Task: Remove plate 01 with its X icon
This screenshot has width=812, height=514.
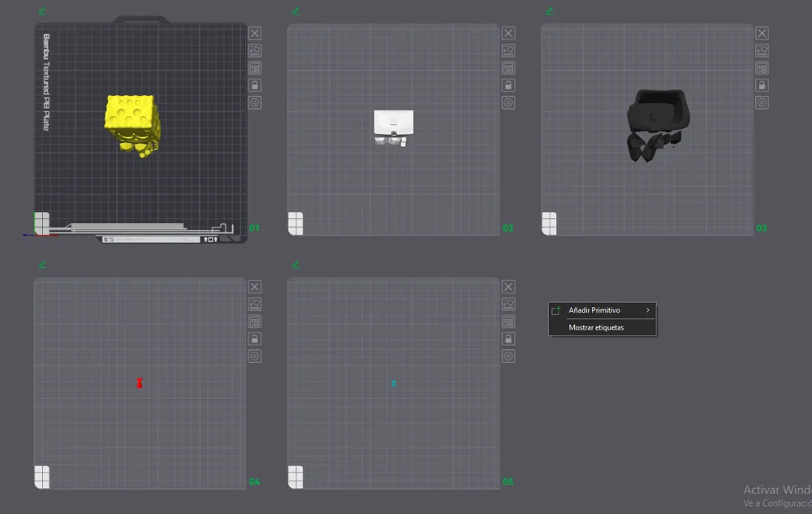Action: [x=255, y=33]
